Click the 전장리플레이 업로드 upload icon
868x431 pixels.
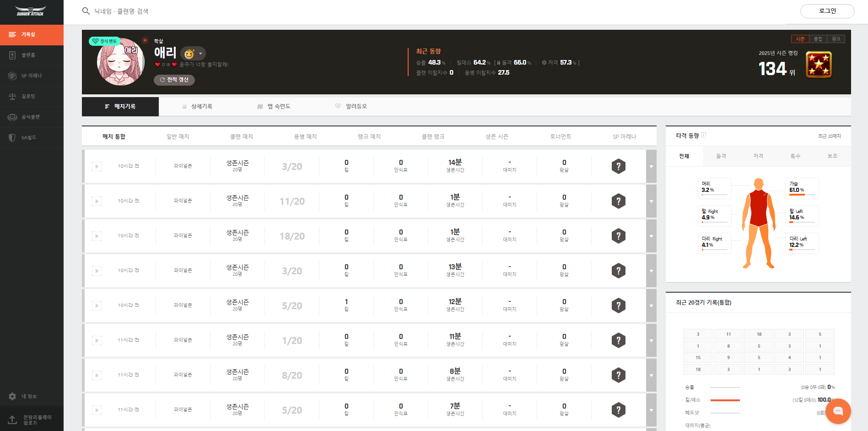[12, 420]
